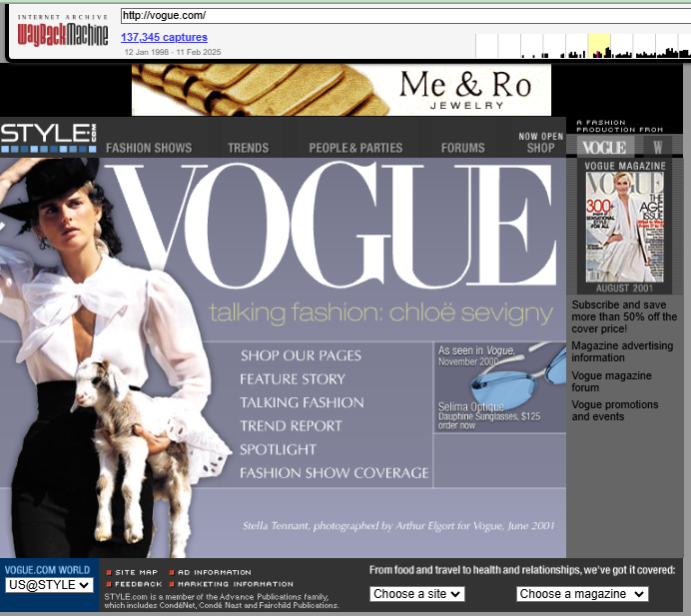The height and width of the screenshot is (616, 691).
Task: Open People & Parties section
Action: click(x=355, y=148)
